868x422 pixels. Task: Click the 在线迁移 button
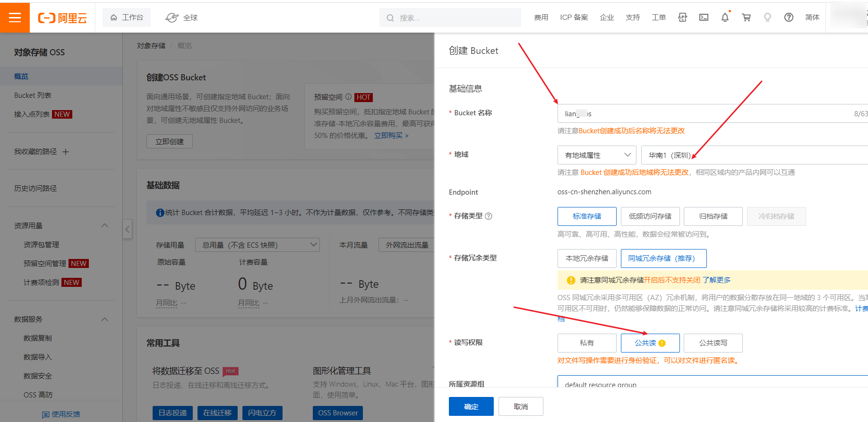tap(217, 413)
